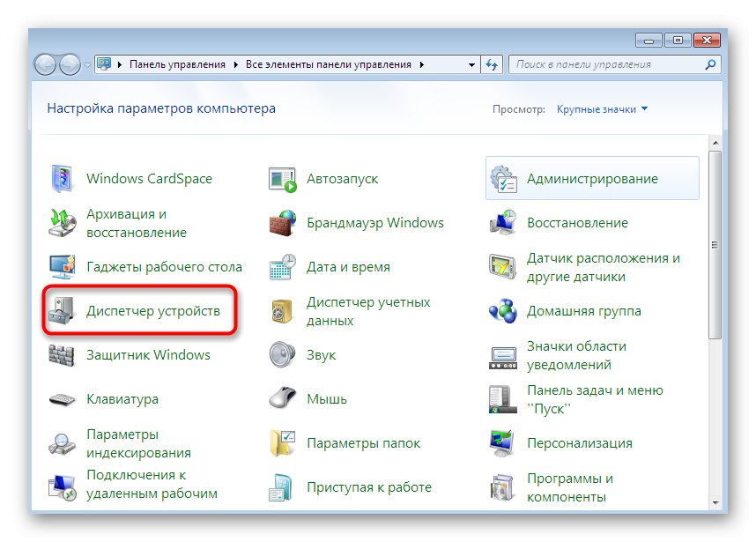Click the Параметры папок folder icon
The height and width of the screenshot is (542, 756).
tap(283, 443)
